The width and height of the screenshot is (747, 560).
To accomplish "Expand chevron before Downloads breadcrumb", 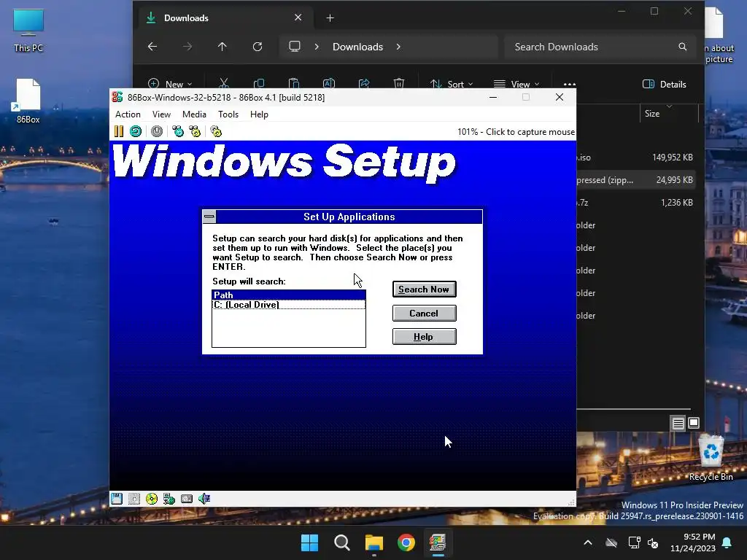I will click(x=317, y=47).
